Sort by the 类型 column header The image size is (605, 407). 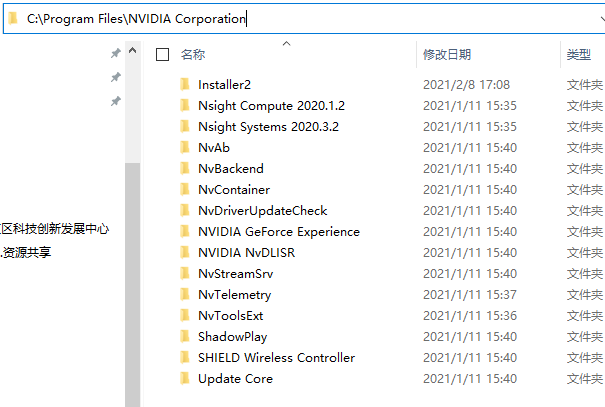(578, 54)
